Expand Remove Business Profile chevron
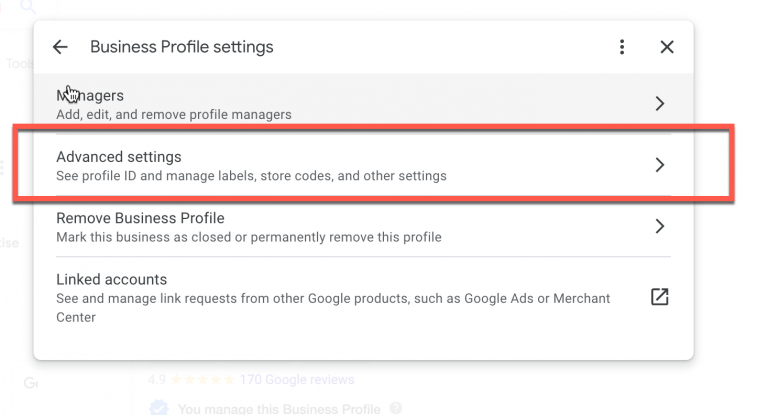The width and height of the screenshot is (768, 415). click(x=659, y=227)
